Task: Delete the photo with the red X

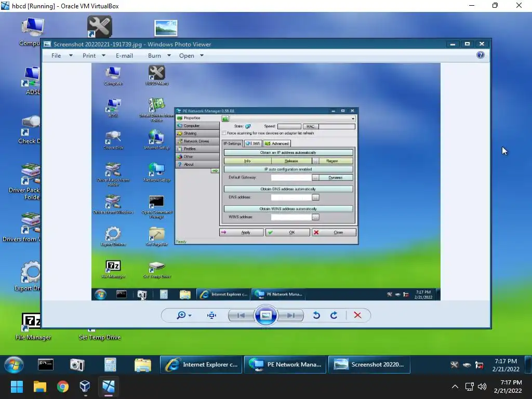Action: click(357, 315)
